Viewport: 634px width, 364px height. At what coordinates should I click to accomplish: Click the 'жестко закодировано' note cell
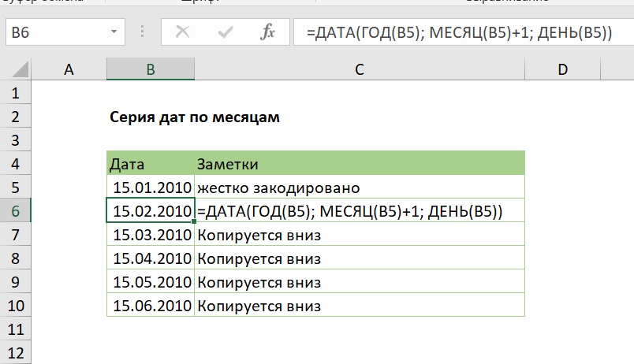point(360,187)
